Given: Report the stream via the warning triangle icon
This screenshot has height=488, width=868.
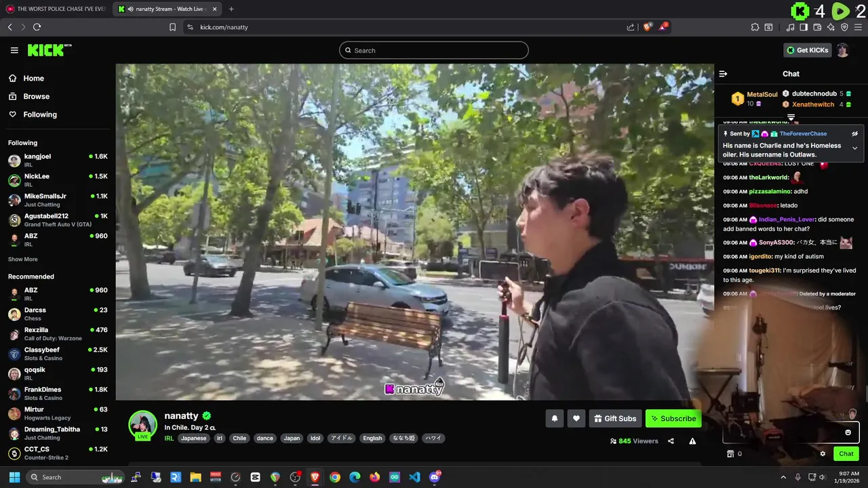Looking at the screenshot, I should point(692,441).
